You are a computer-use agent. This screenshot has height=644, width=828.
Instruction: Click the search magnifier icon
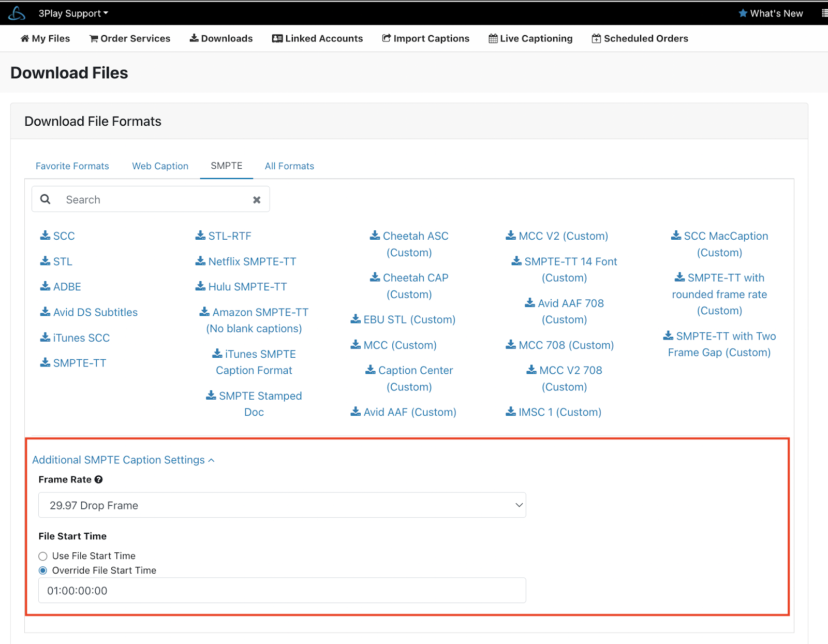[46, 199]
